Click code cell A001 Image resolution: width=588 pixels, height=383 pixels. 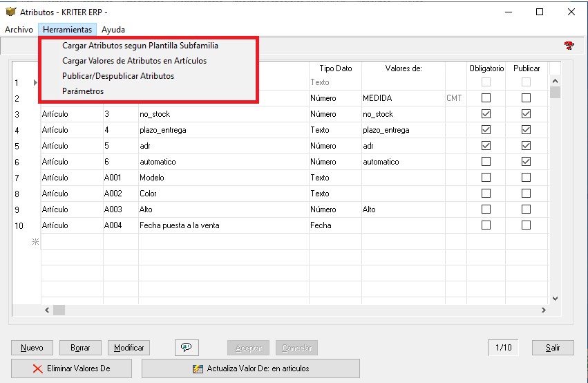tap(121, 178)
